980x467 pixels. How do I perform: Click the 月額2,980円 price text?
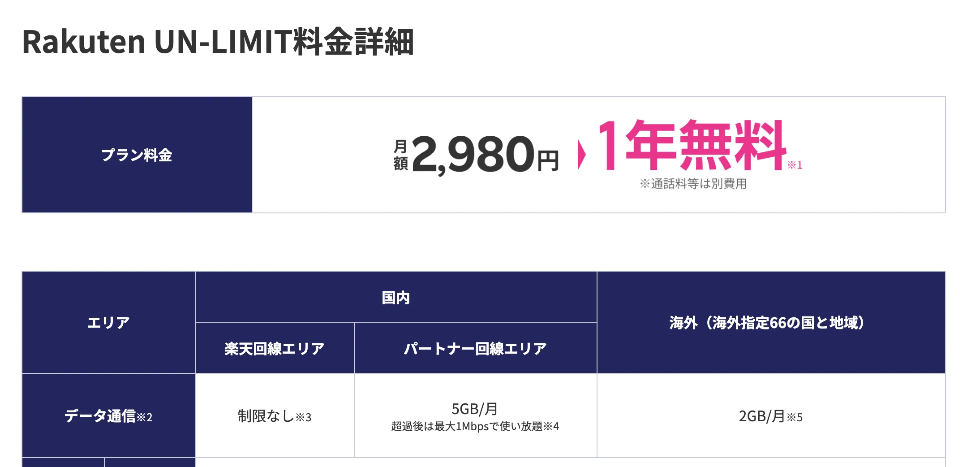[476, 155]
